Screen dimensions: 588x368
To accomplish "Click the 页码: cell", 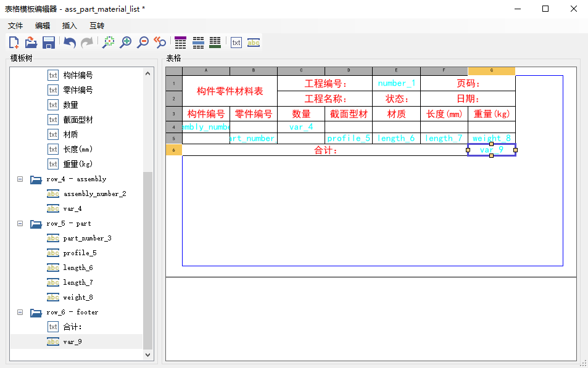I will point(468,83).
